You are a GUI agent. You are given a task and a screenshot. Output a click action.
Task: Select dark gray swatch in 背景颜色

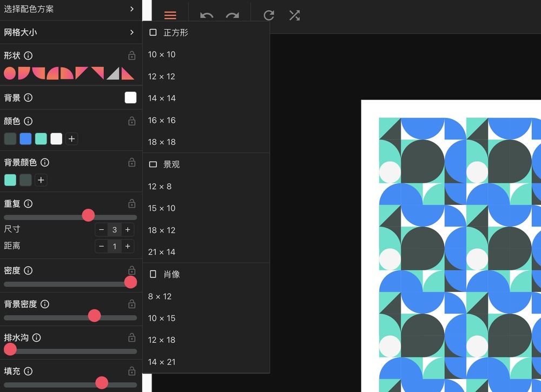(x=25, y=180)
